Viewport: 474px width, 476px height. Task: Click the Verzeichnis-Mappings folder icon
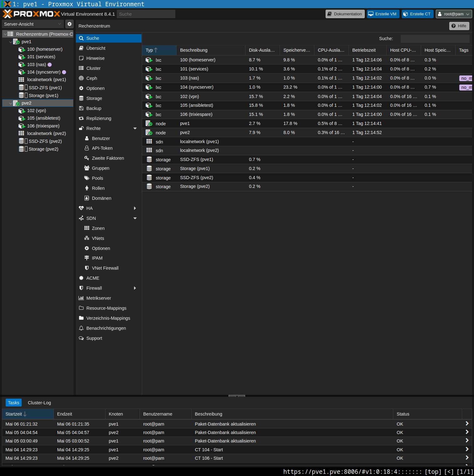pyautogui.click(x=81, y=318)
